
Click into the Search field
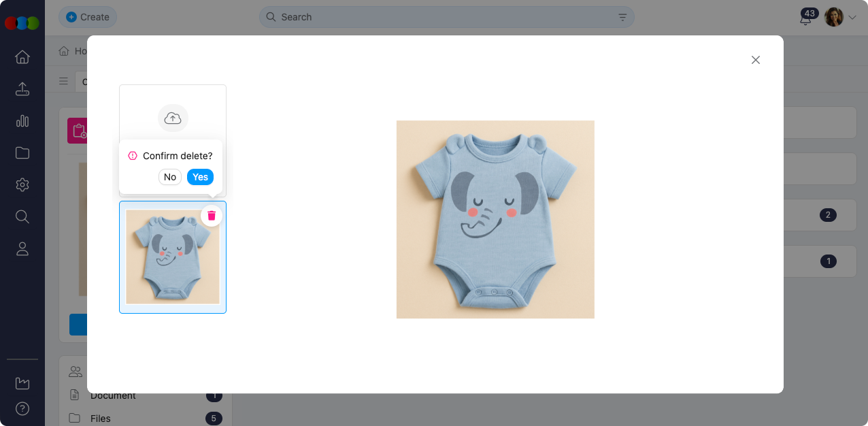pos(442,17)
